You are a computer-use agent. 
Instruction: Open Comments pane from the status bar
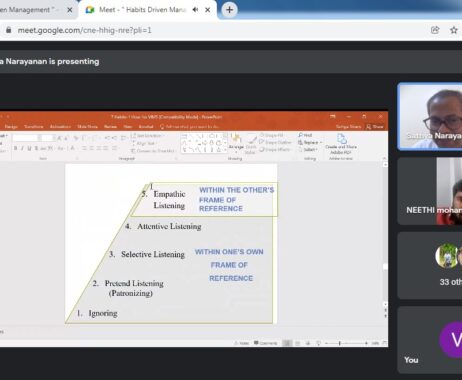pos(266,343)
